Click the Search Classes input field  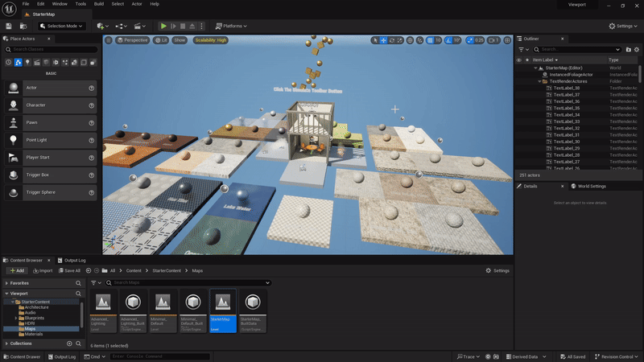[52, 49]
